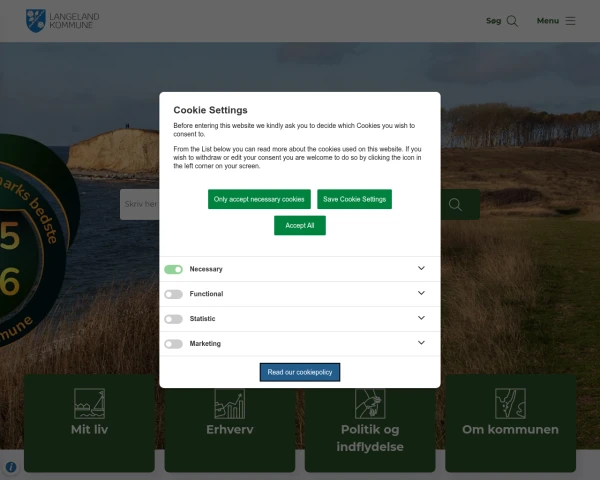Click the cookie consent icon bottom-left
This screenshot has width=600, height=480.
11,467
